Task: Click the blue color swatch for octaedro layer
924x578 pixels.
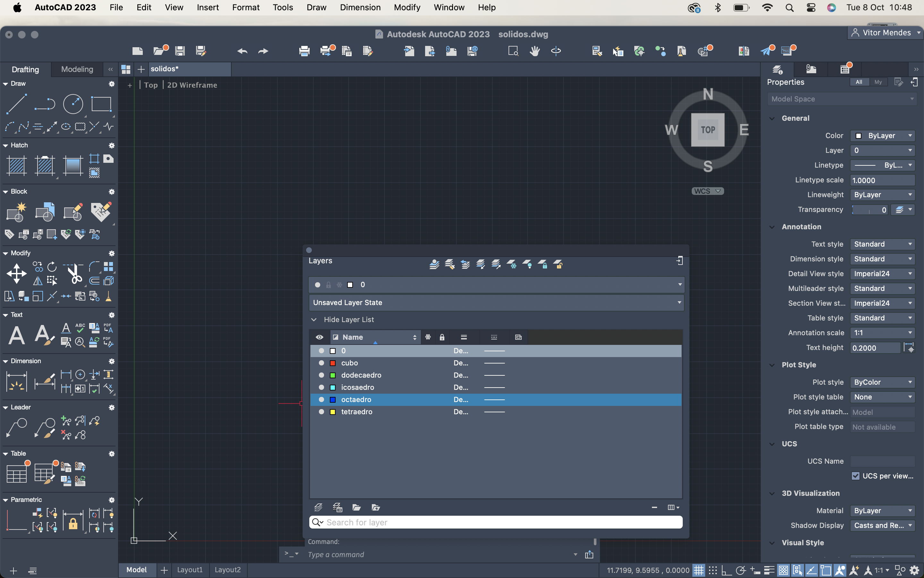Action: tap(333, 399)
